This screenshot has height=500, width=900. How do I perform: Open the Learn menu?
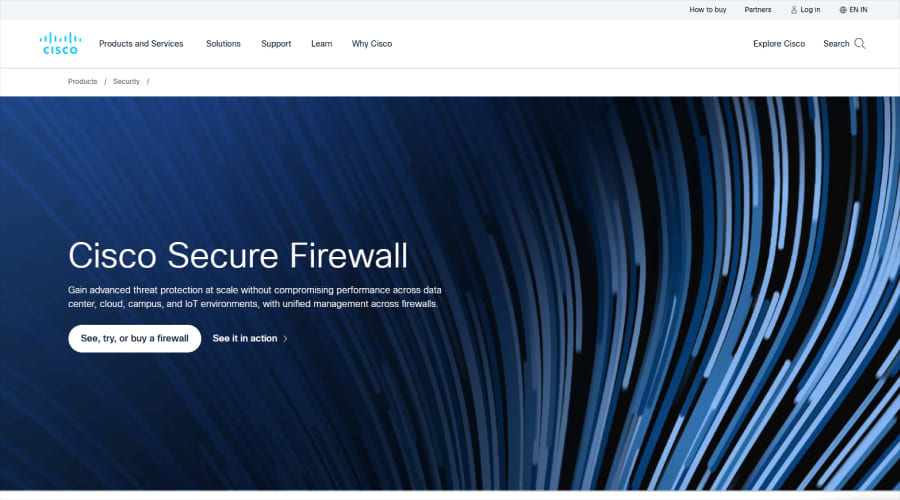pos(321,44)
